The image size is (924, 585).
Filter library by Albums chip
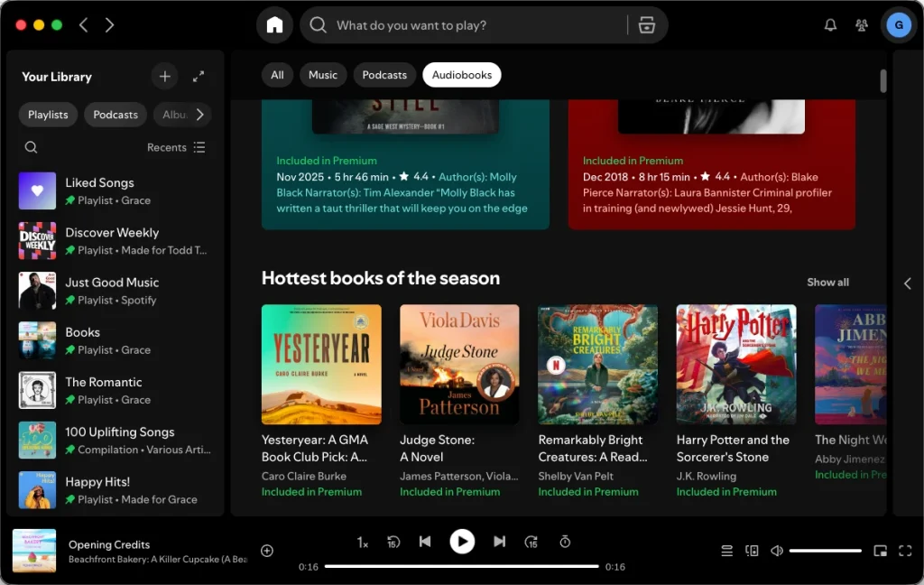pos(174,115)
